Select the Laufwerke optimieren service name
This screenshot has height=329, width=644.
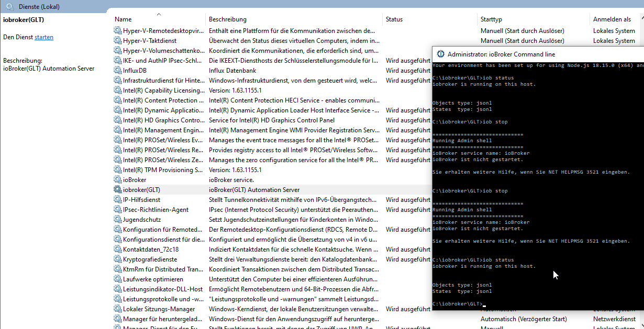pyautogui.click(x=153, y=279)
